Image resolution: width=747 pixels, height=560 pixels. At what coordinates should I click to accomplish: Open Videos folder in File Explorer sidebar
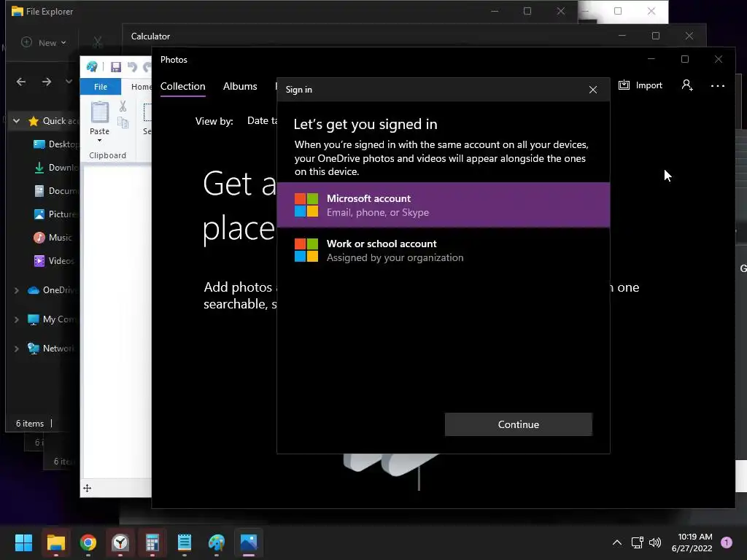click(x=53, y=261)
